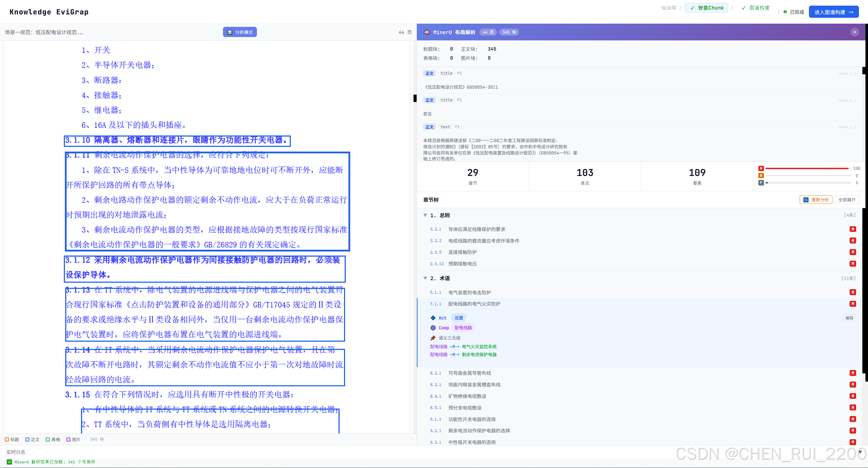Click the red M progress bar

pyautogui.click(x=807, y=168)
